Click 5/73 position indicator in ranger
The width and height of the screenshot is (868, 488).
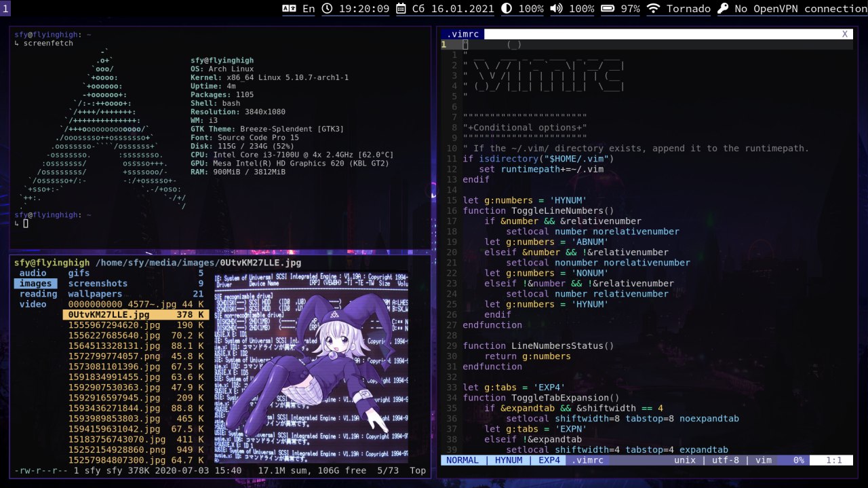tap(388, 470)
